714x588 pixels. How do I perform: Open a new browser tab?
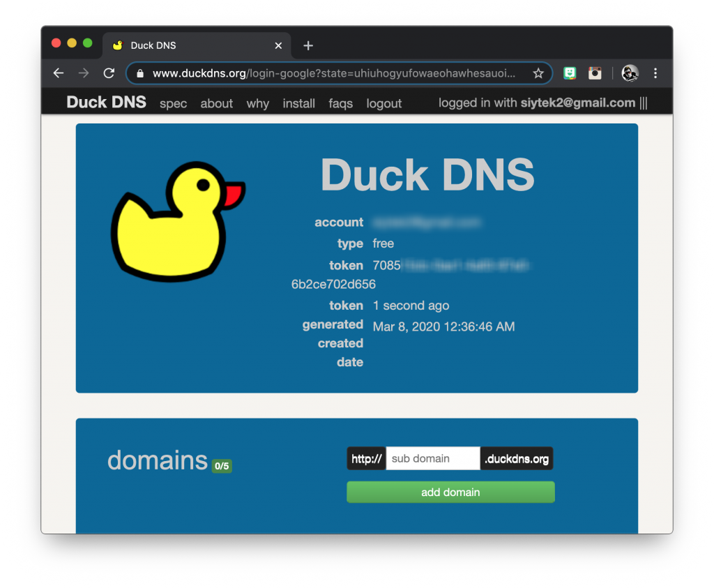[x=308, y=45]
